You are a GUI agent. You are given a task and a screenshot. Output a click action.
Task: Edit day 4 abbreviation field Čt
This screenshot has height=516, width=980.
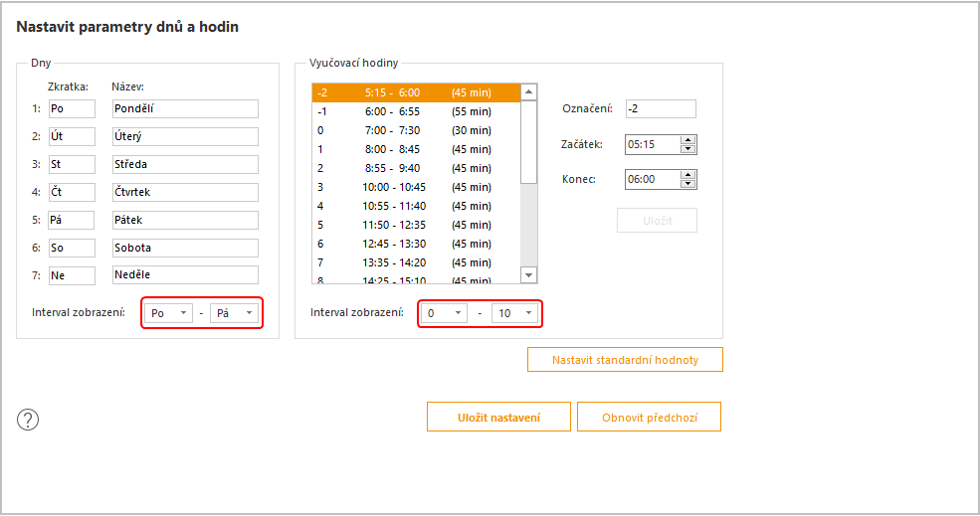pyautogui.click(x=72, y=192)
